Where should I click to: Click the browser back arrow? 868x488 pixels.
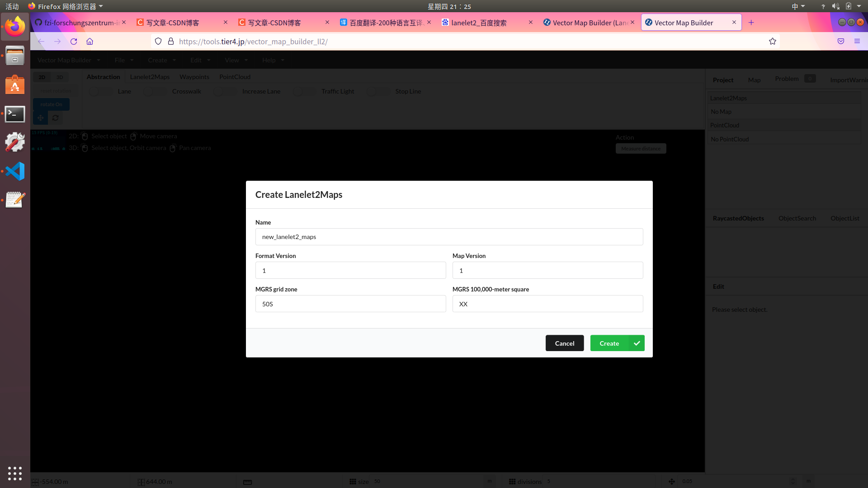[41, 42]
